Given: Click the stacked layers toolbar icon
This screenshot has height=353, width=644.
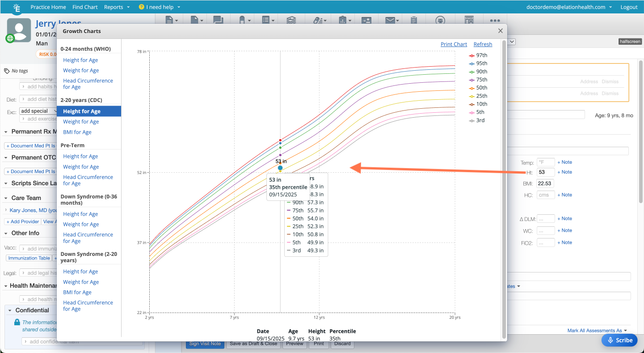Looking at the screenshot, I should [x=291, y=20].
